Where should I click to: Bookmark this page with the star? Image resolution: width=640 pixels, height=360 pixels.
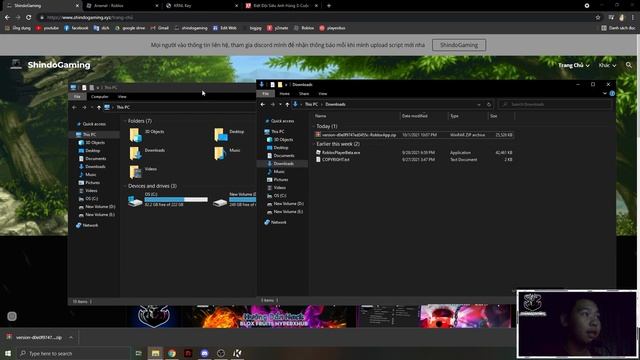[x=598, y=18]
